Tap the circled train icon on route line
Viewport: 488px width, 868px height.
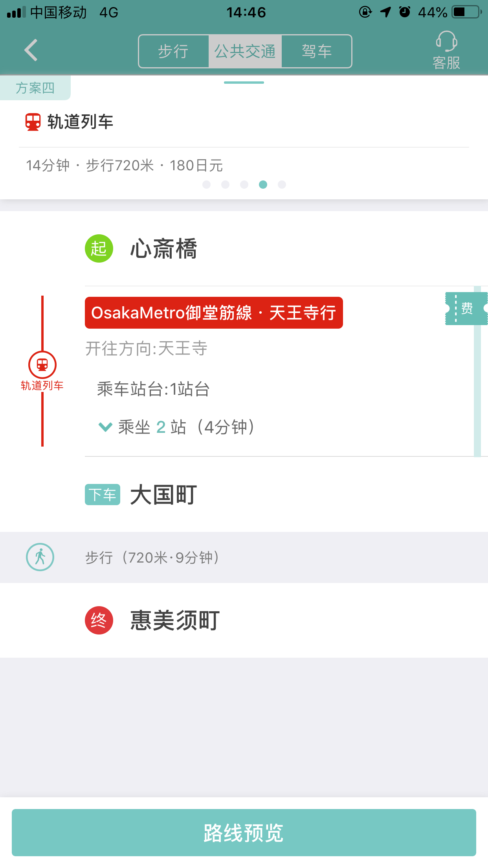tap(42, 365)
